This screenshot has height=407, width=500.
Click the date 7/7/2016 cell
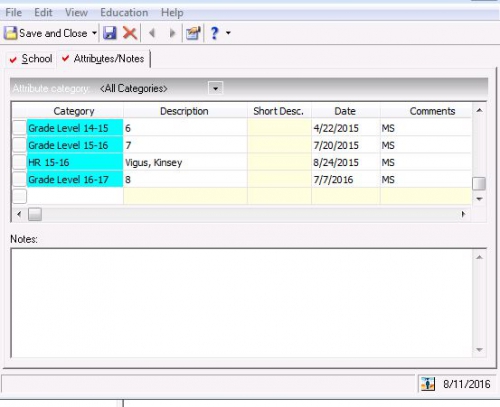click(x=346, y=180)
